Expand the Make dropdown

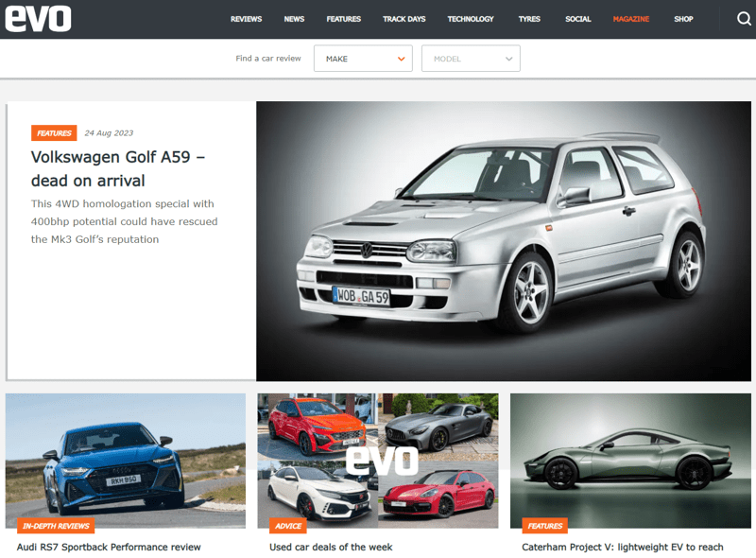tap(363, 59)
